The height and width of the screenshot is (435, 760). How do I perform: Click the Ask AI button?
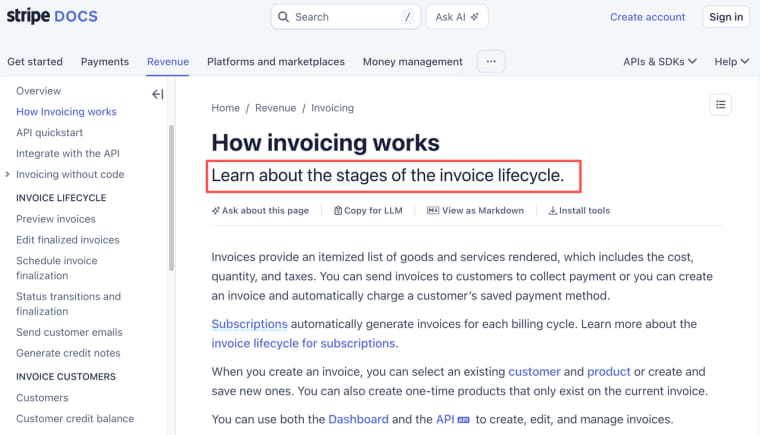457,17
